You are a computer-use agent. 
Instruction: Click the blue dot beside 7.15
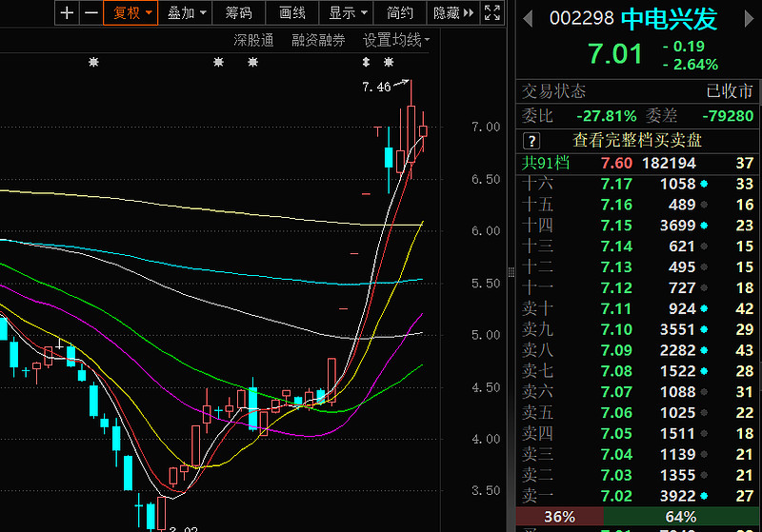tap(704, 226)
